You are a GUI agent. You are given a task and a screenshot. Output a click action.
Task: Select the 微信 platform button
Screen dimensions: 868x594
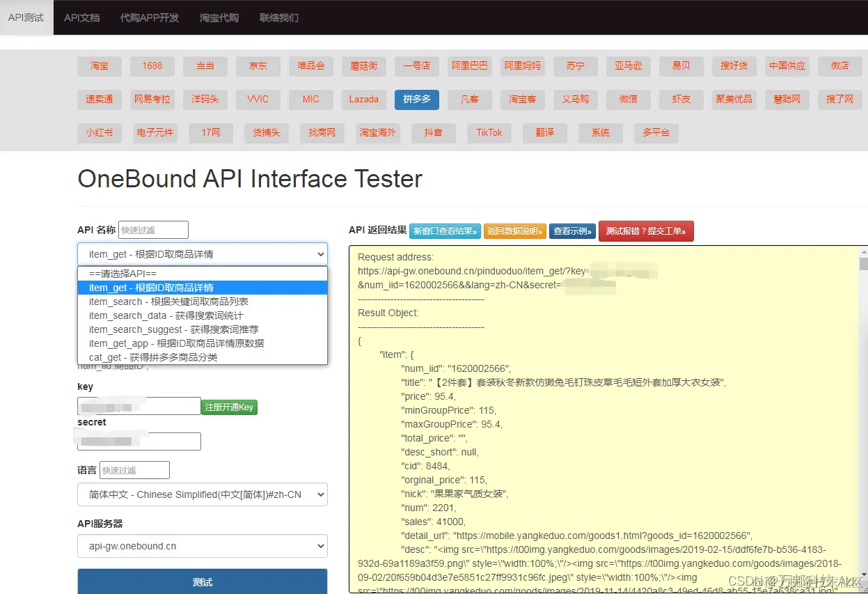pyautogui.click(x=629, y=100)
